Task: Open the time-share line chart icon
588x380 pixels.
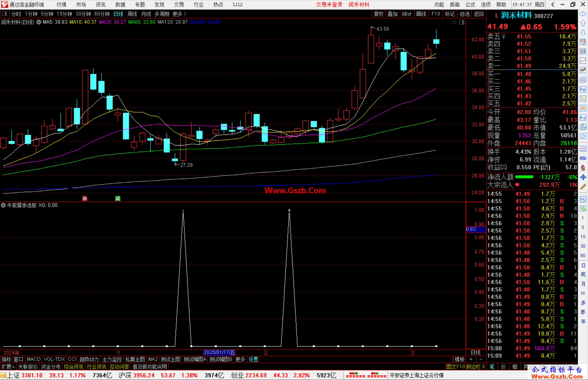Action: [x=583, y=61]
